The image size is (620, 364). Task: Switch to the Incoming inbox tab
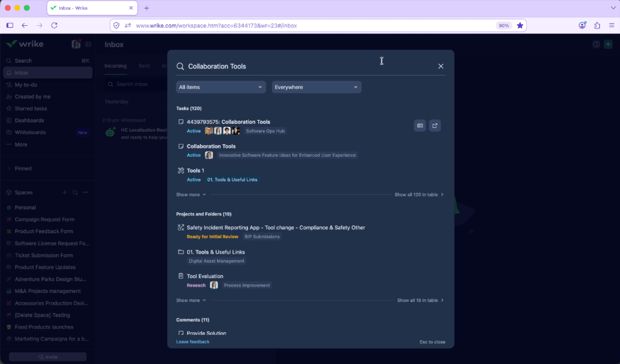point(116,66)
